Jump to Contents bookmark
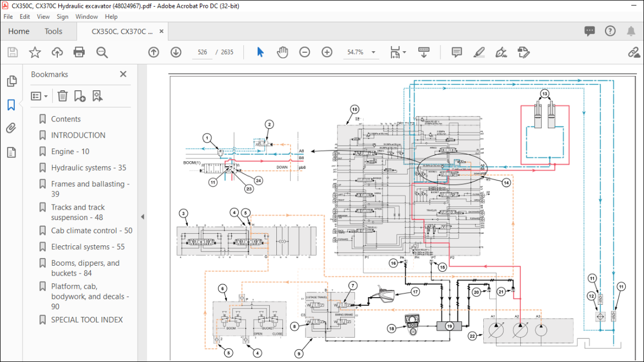 [66, 119]
